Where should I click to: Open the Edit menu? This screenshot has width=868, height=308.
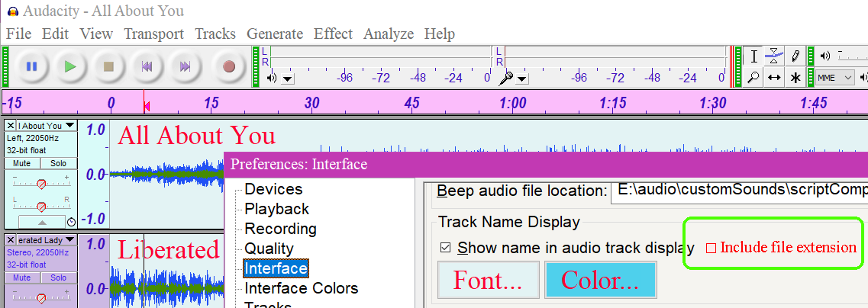(x=56, y=34)
